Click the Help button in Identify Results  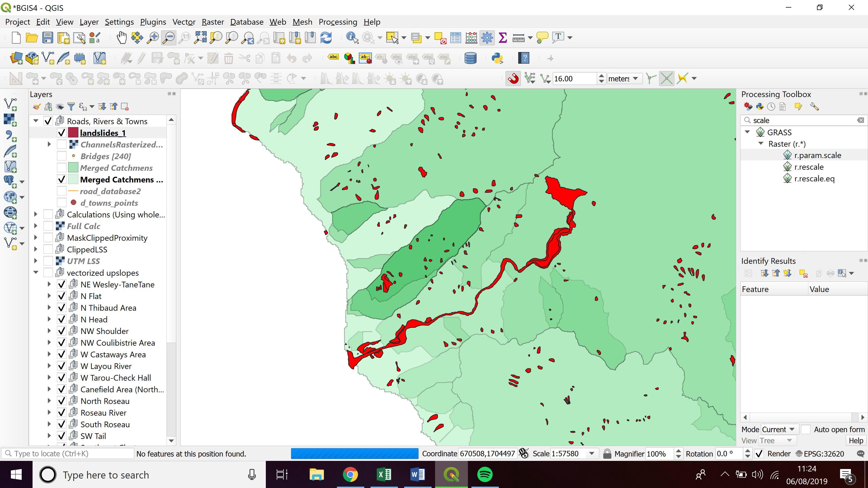(x=856, y=441)
